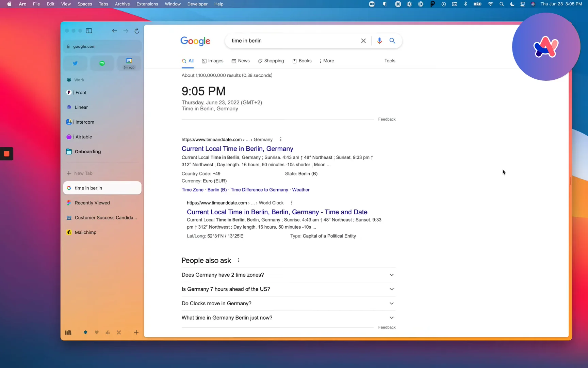
Task: Open the Customer Success Candida... tab
Action: coord(102,218)
